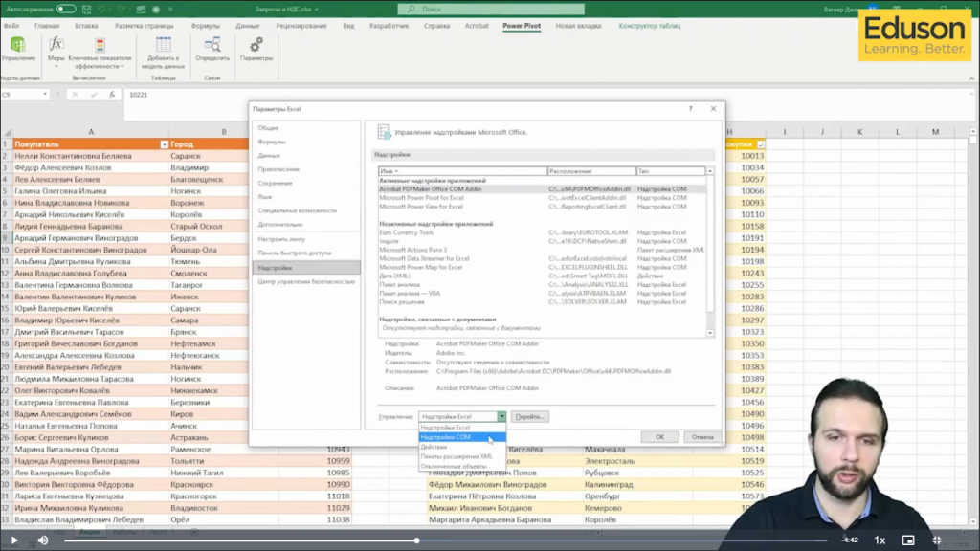Open Ключевые показатели эффективности KPI icon
This screenshot has height=551, width=980.
(100, 45)
